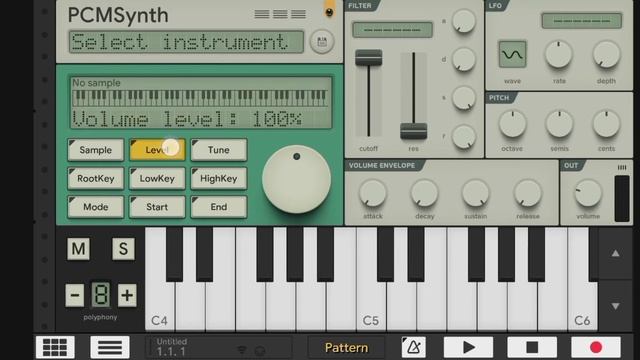Viewport: 640px width, 360px height.
Task: Shift keyboard octave up arrow
Action: [616, 253]
